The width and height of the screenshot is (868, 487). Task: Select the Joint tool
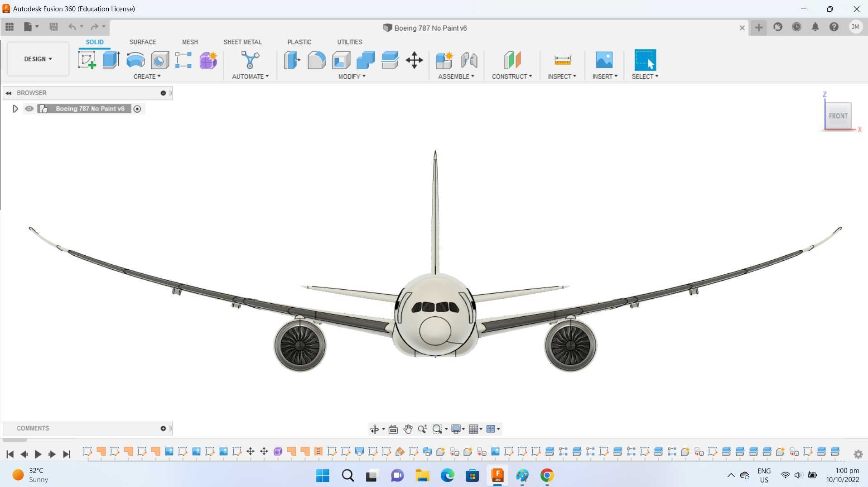469,60
